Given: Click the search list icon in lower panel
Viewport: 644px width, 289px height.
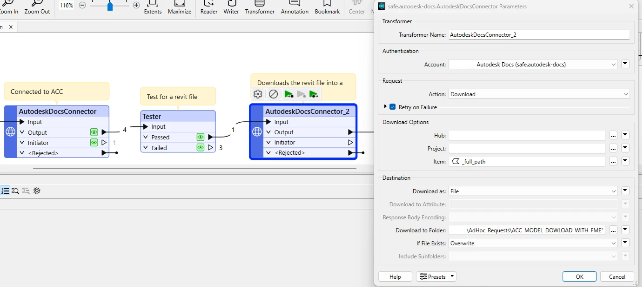Looking at the screenshot, I should click(x=15, y=190).
